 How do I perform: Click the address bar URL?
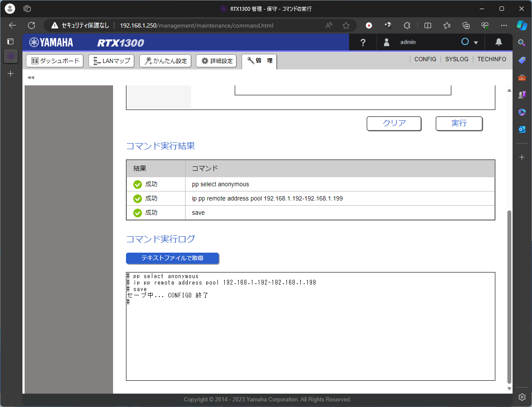(196, 25)
